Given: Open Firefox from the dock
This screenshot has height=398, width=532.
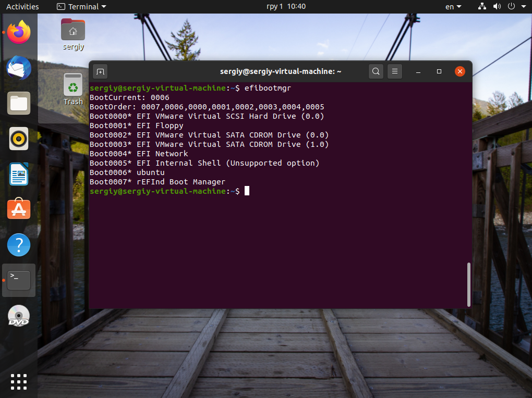Looking at the screenshot, I should click(x=19, y=32).
